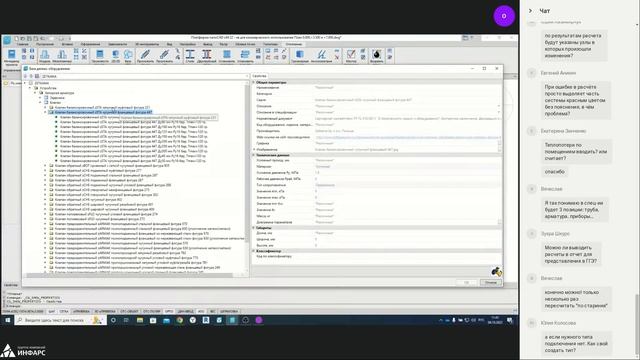Open File Explorer from the taskbar
This screenshot has height=360, width=640.
(140, 320)
